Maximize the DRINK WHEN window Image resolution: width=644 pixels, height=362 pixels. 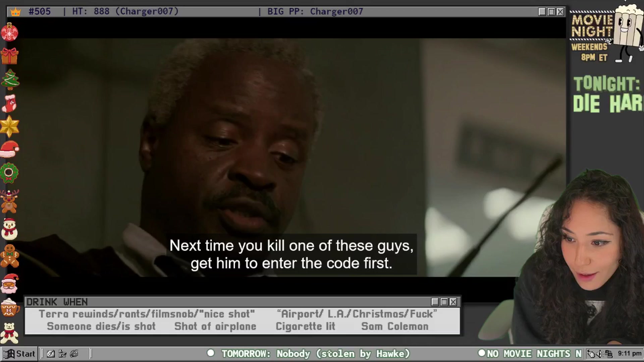[444, 302]
